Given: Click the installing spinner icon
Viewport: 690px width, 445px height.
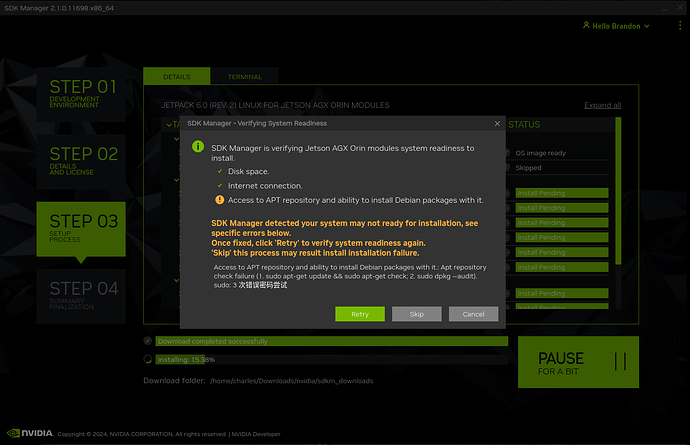Looking at the screenshot, I should point(148,359).
